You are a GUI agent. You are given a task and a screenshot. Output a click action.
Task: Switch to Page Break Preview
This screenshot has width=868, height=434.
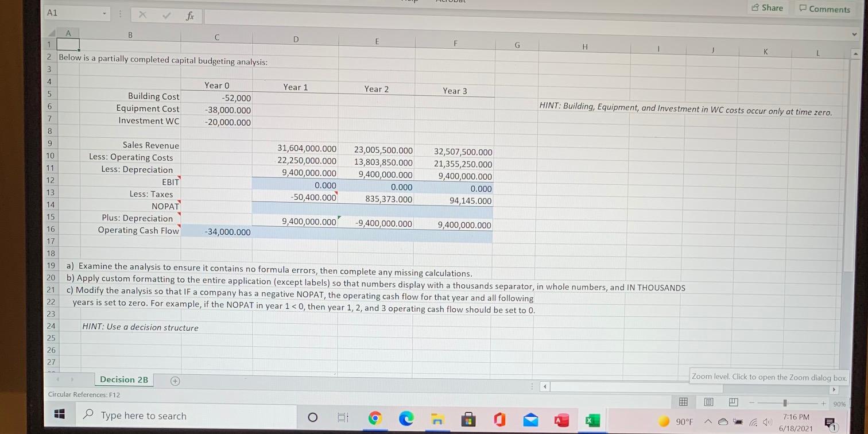[733, 402]
